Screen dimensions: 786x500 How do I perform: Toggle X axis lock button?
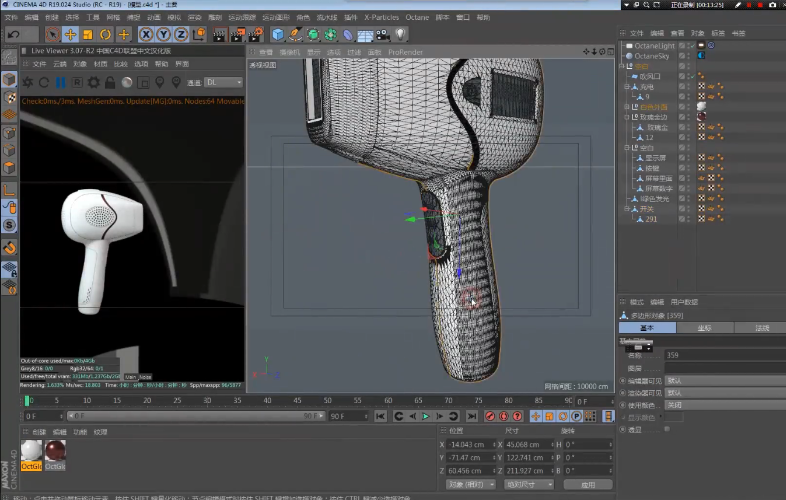[146, 34]
